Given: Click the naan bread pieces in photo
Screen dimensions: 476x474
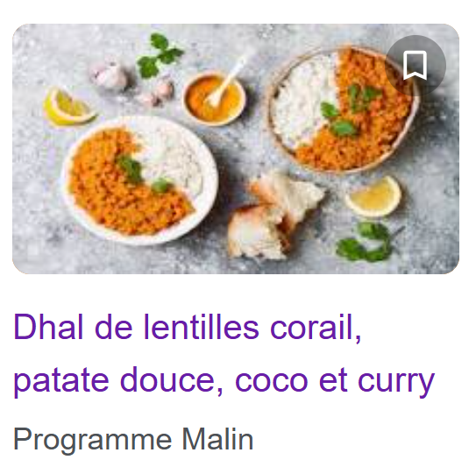Looking at the screenshot, I should tap(274, 217).
